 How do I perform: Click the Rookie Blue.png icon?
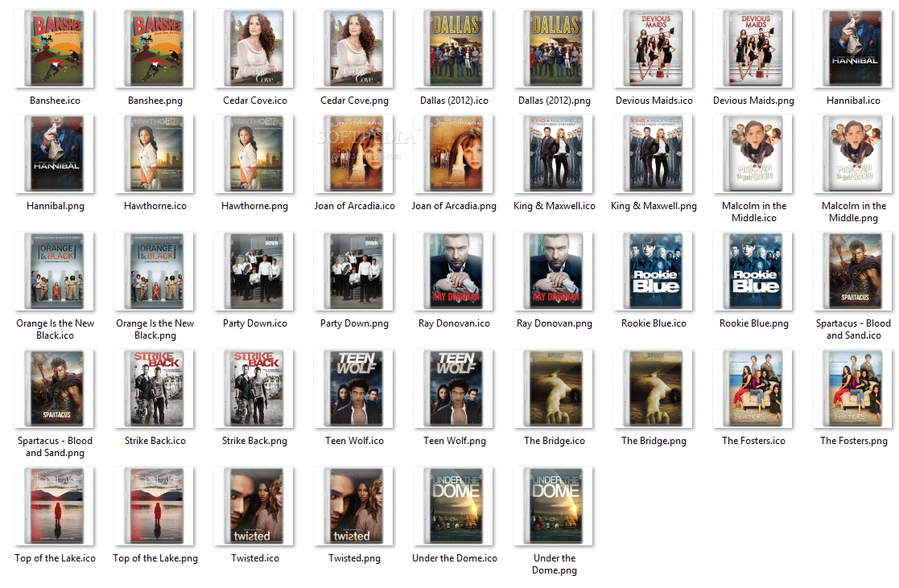pyautogui.click(x=753, y=271)
